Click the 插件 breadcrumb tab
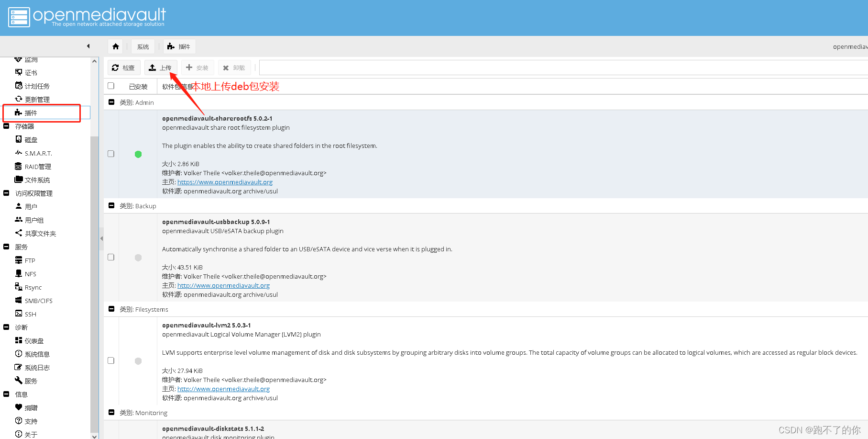868x439 pixels. pos(179,46)
